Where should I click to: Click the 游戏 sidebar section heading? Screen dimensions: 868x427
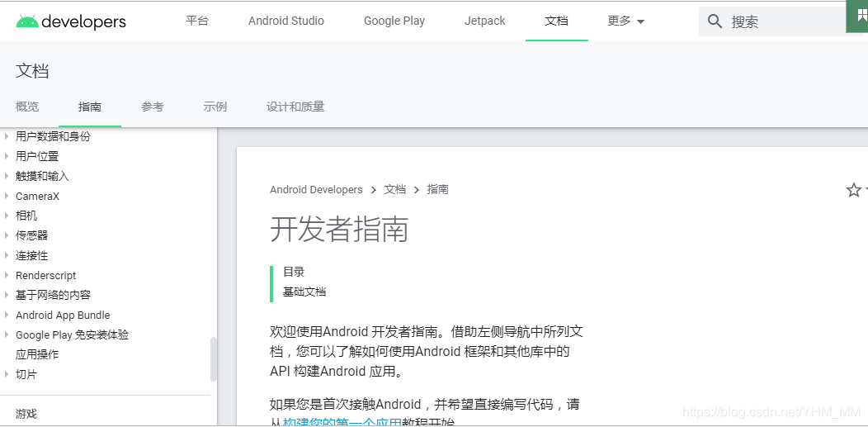26,414
